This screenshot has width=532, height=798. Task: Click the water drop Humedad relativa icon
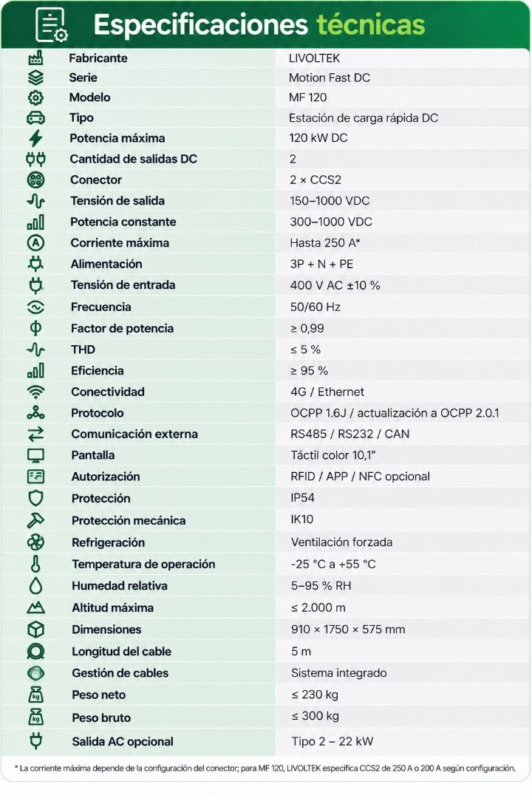coord(35,586)
